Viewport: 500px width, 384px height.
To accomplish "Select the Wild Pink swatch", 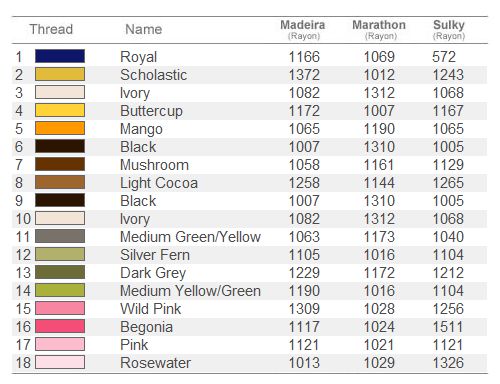I will 60,308.
